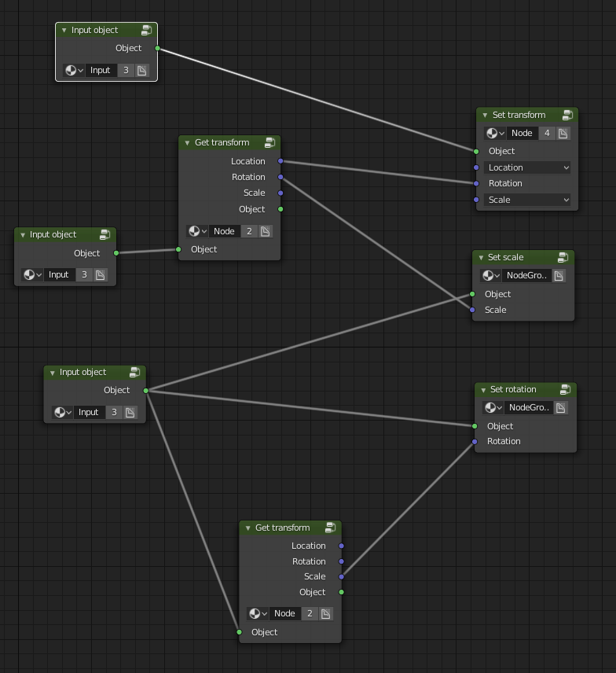616x673 pixels.
Task: Click user count 4 in Set transform
Action: click(x=547, y=134)
